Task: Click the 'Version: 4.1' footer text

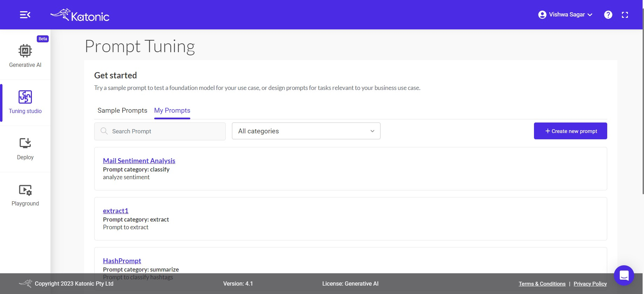Action: (x=238, y=284)
